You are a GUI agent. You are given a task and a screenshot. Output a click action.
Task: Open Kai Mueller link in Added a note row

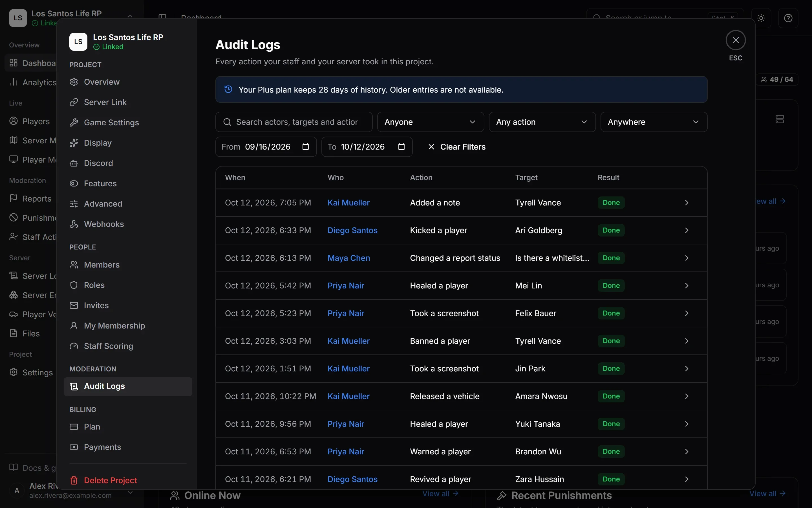pos(348,203)
